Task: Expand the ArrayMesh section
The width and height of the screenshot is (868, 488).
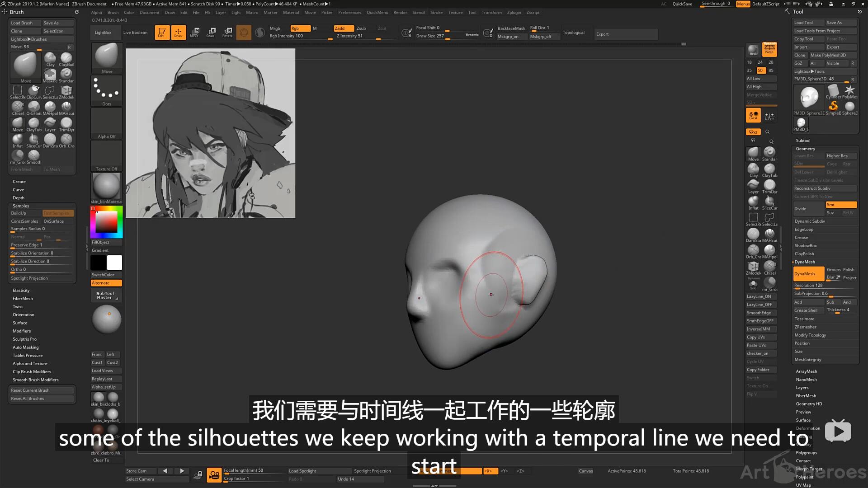Action: pos(807,371)
